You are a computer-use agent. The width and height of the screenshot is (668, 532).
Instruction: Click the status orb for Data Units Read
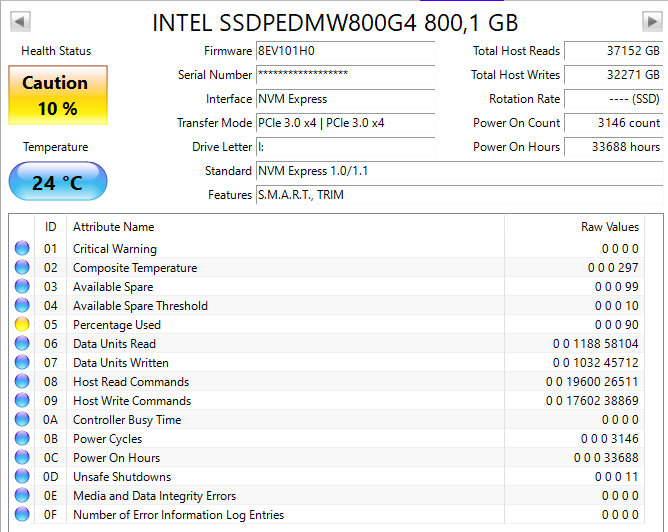coord(22,343)
